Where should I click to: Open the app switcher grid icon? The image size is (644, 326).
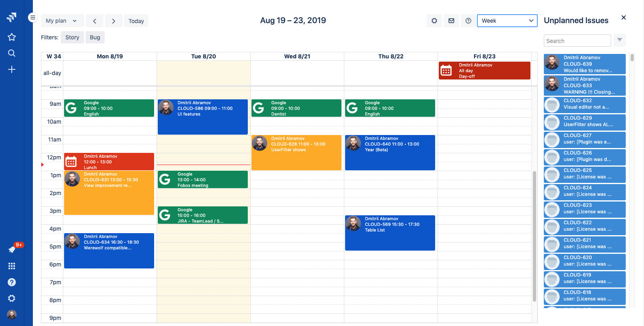tap(12, 266)
